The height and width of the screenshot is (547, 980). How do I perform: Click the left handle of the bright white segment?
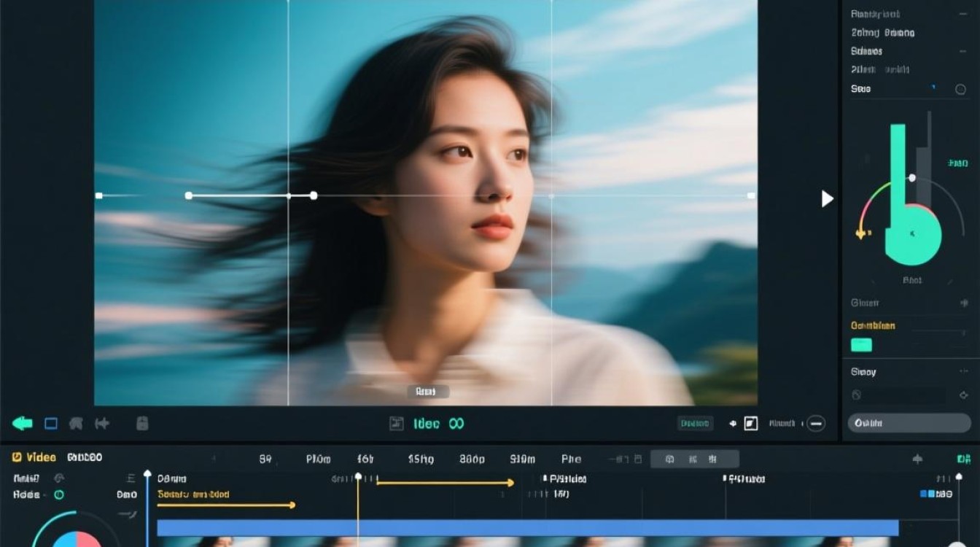tap(189, 195)
